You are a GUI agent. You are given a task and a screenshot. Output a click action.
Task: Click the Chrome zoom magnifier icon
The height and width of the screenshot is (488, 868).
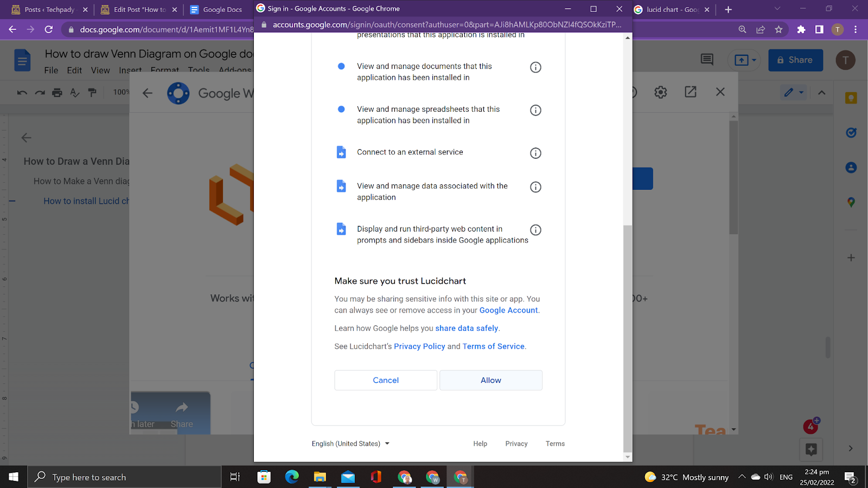tap(743, 30)
